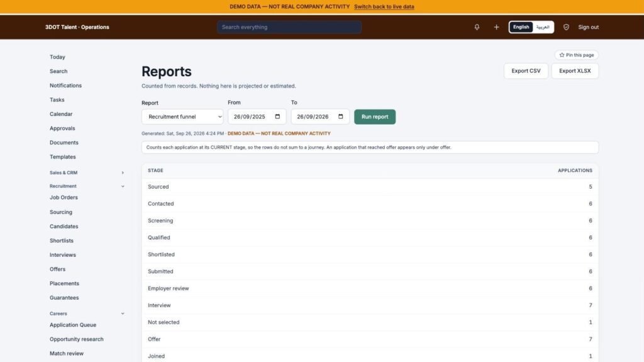This screenshot has height=362, width=644.
Task: Open Documents page
Action: 64,142
